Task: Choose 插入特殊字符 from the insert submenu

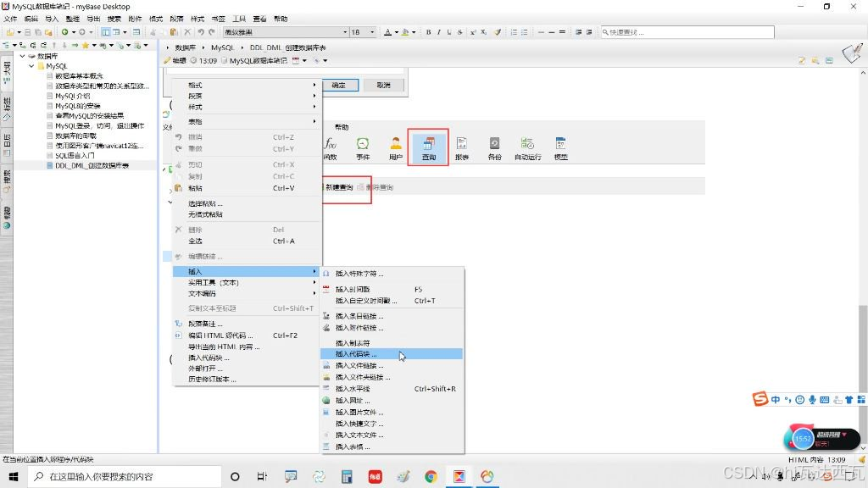Action: pyautogui.click(x=392, y=274)
